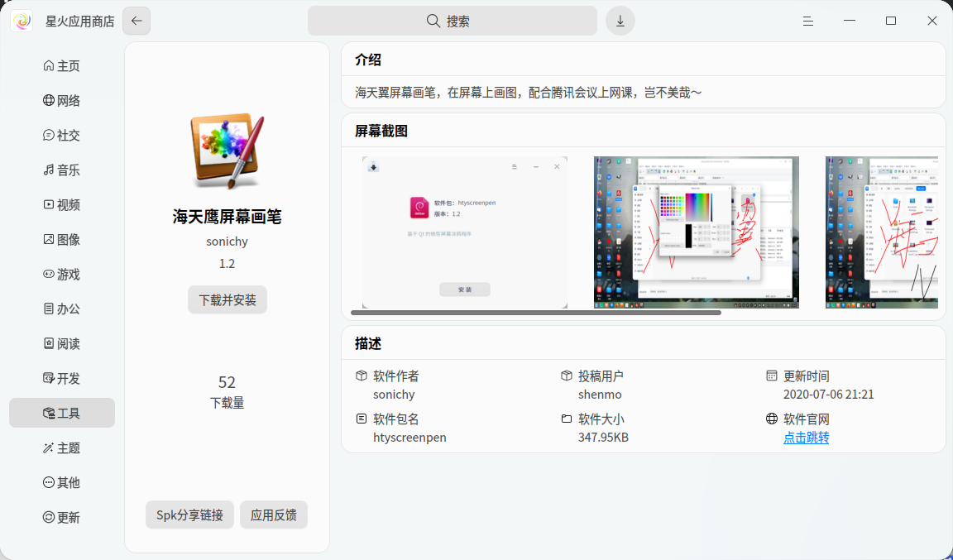Close the Spark Store window
The height and width of the screenshot is (560, 953).
[x=932, y=21]
